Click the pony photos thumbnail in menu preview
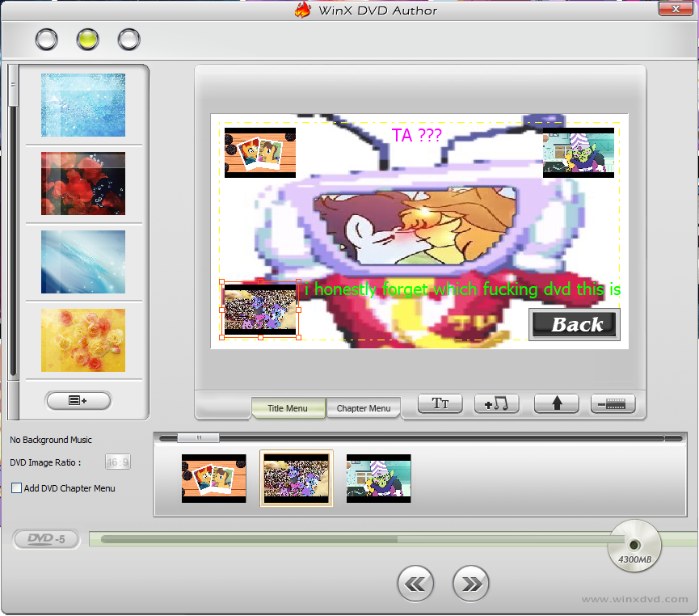This screenshot has height=616, width=699. point(260,153)
